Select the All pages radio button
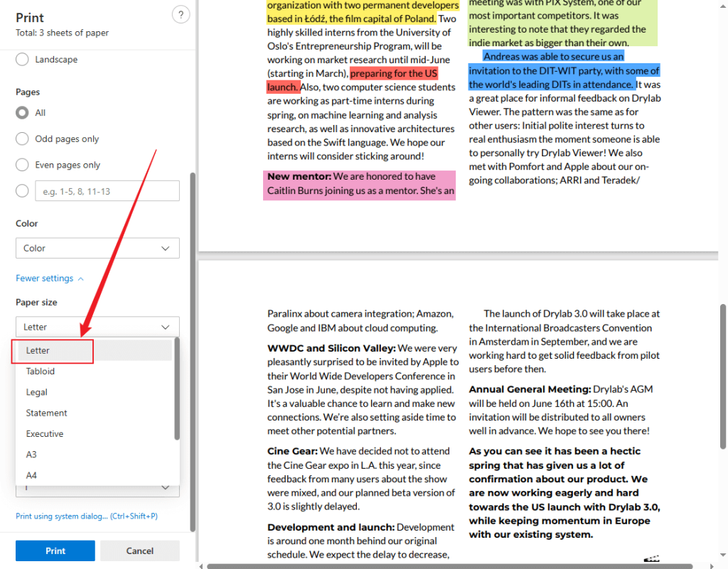 coord(23,113)
